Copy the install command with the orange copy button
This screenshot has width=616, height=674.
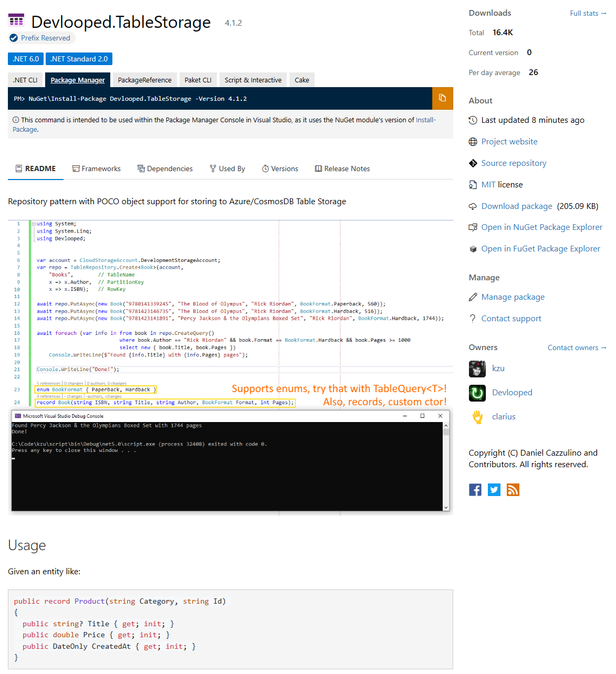[x=442, y=98]
